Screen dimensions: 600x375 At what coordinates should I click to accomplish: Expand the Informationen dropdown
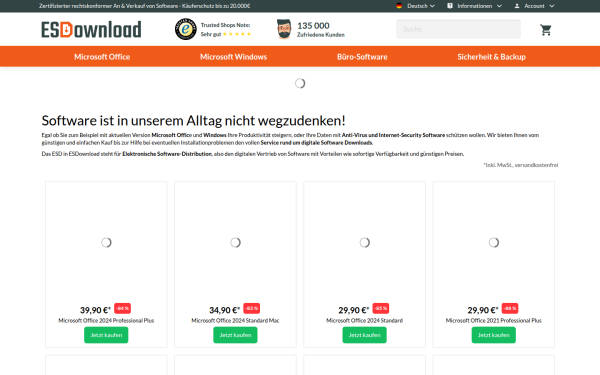point(479,6)
